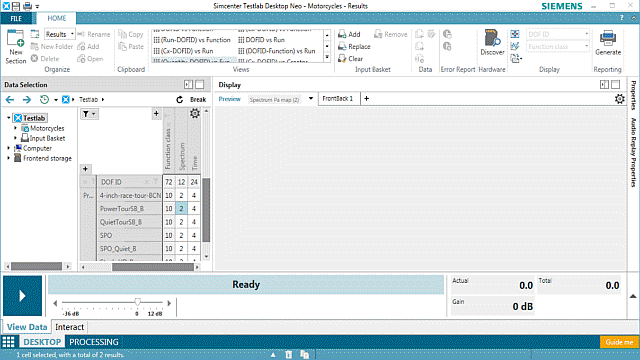This screenshot has width=640, height=360.
Task: Switch to the PROCESSING tab
Action: 94,342
